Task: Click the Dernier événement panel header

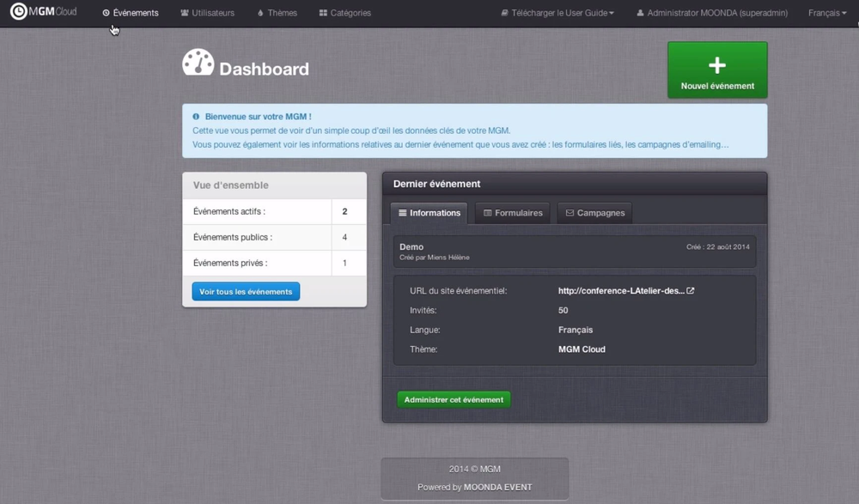Action: [575, 184]
